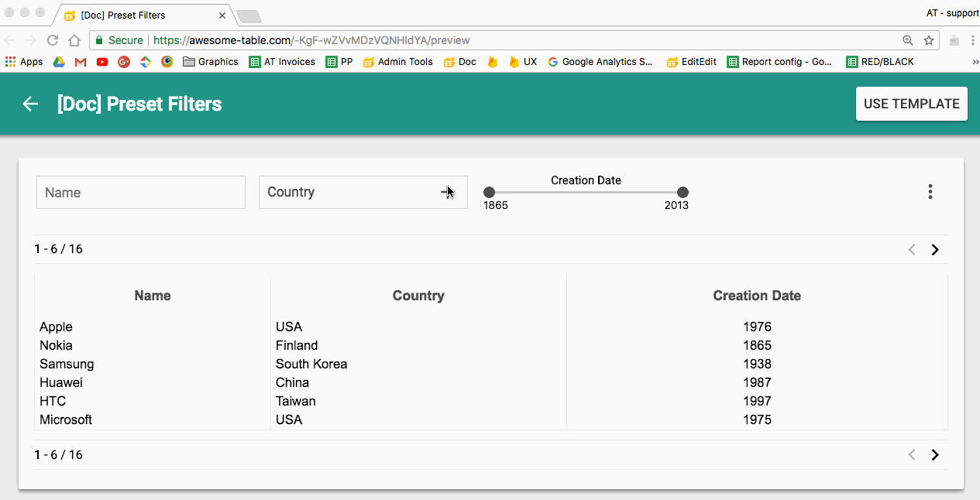Open the Google+ bookmark icon
Screen dimensions: 980x500
coord(123,62)
